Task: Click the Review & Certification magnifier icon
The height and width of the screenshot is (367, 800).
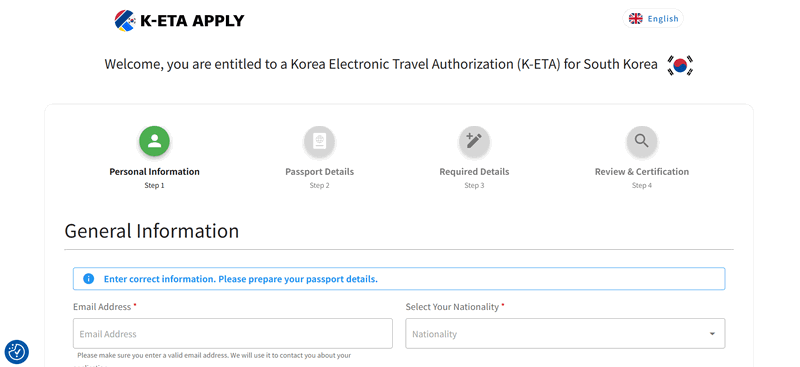Action: pyautogui.click(x=641, y=141)
